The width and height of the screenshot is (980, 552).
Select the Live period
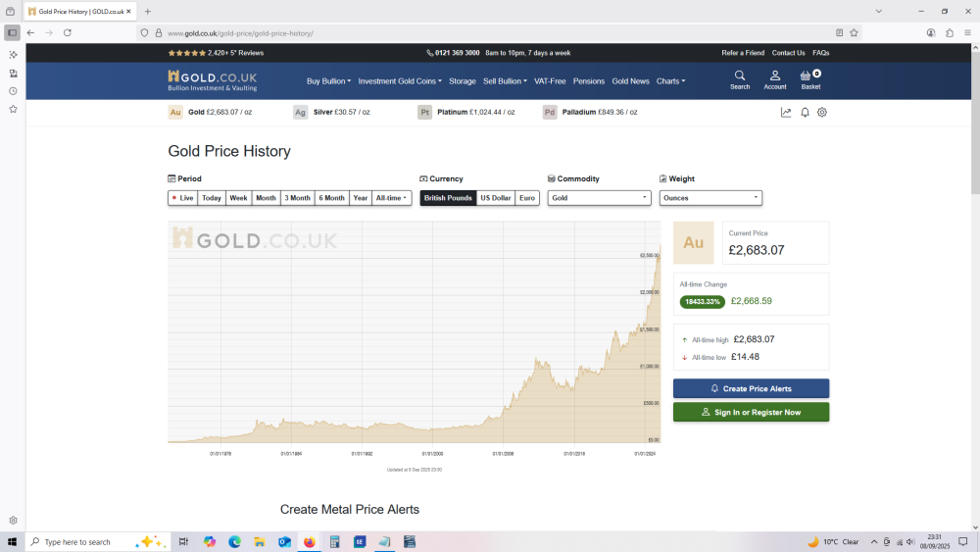point(182,198)
